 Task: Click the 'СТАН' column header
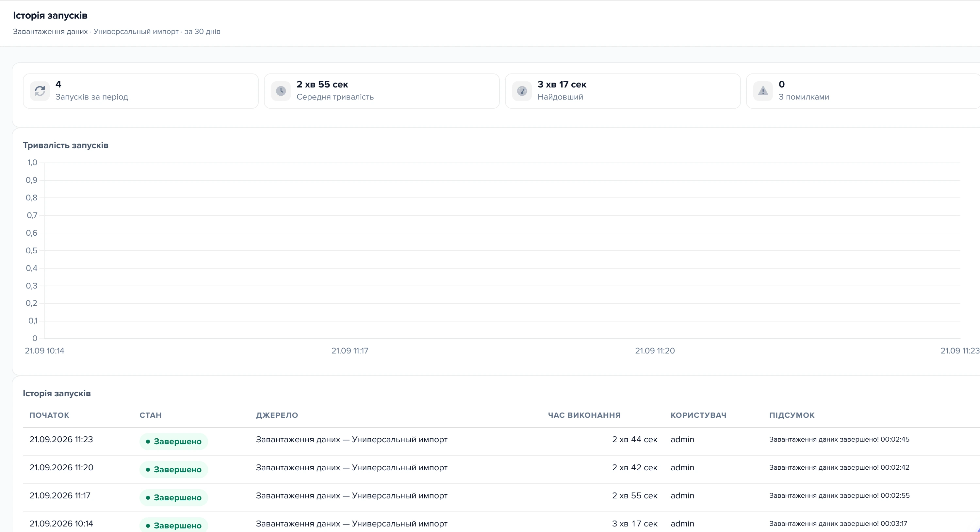[x=150, y=415]
